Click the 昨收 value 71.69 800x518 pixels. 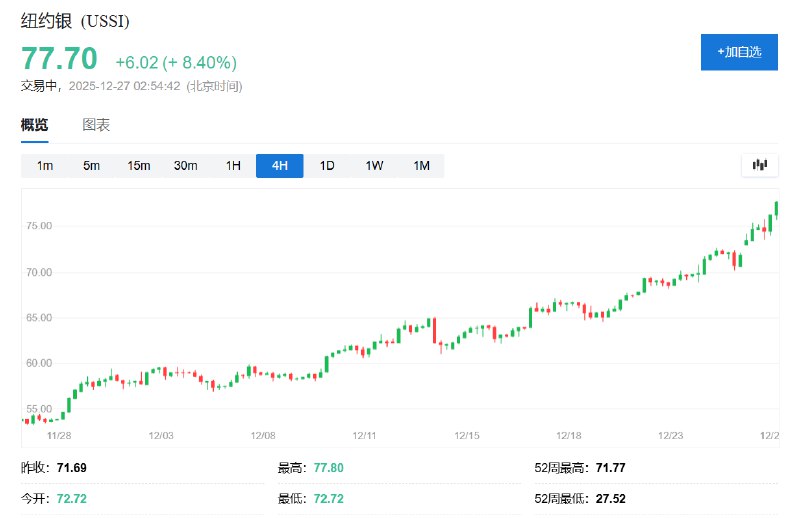[71, 467]
